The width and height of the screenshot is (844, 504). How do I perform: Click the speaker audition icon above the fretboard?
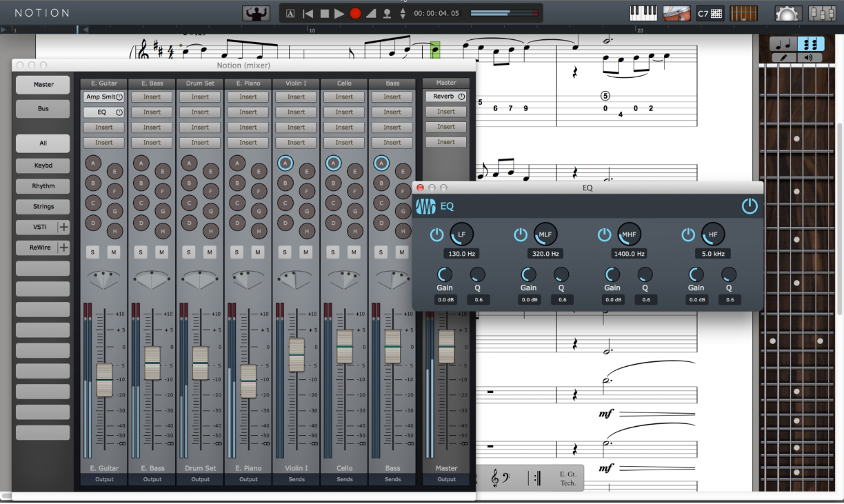coord(809,57)
